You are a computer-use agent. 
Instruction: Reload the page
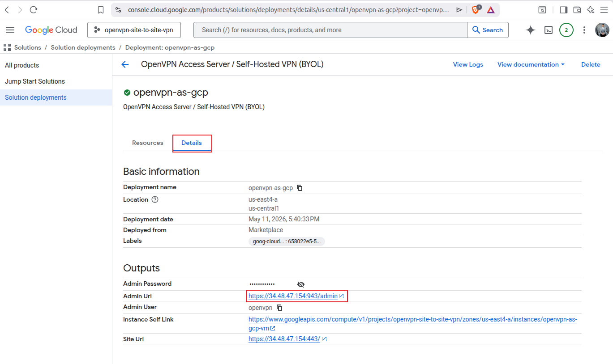(34, 10)
